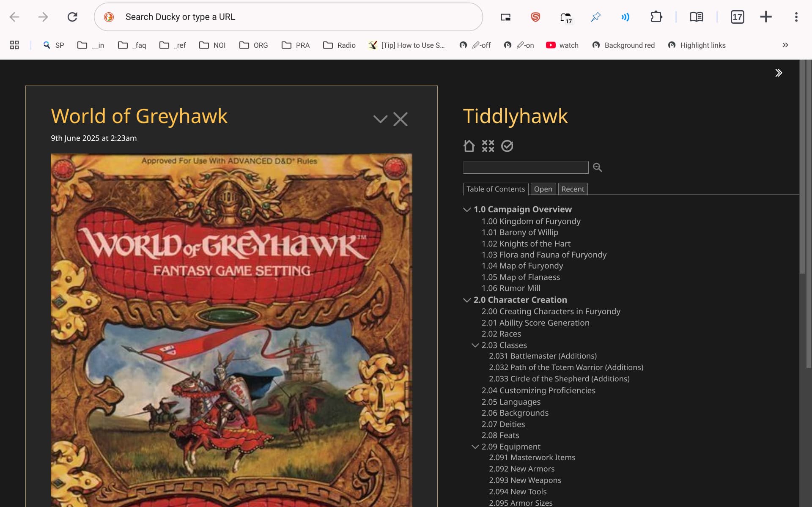Close the World of Greyhawk tiddler

point(400,119)
